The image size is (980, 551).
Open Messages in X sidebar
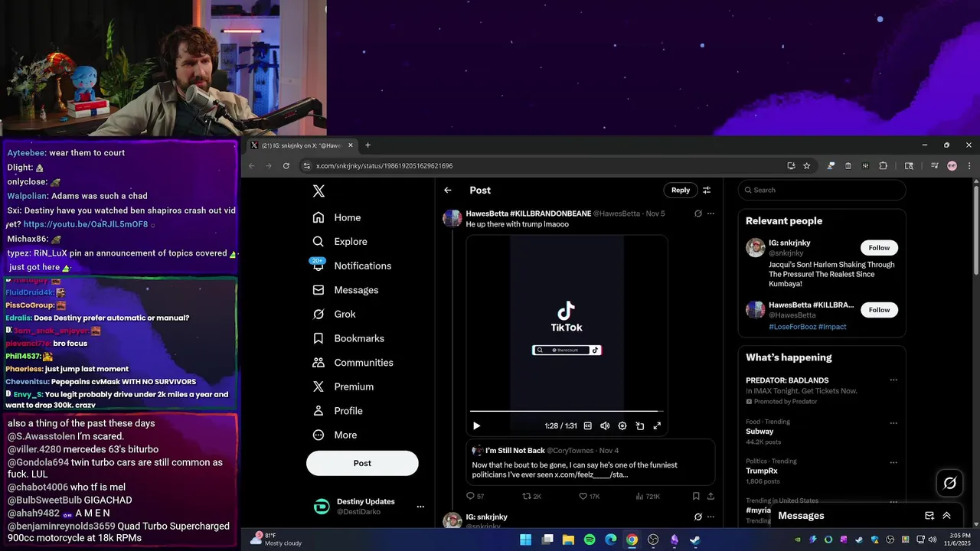pos(345,290)
